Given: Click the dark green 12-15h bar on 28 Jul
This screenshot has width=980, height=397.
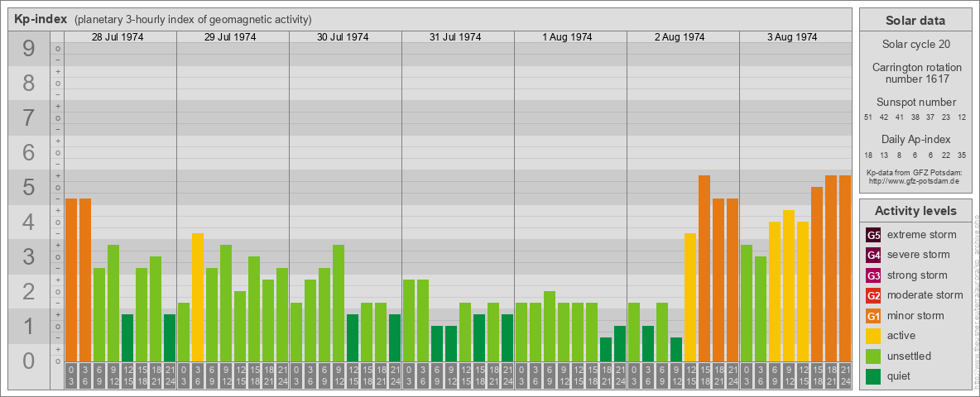Looking at the screenshot, I should 127,337.
